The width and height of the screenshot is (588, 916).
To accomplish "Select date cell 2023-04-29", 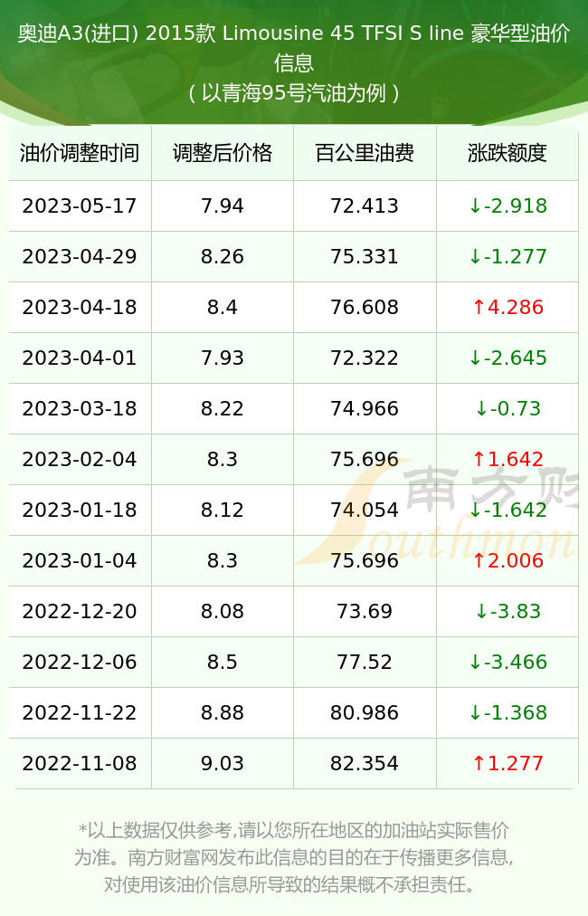I will 80,256.
